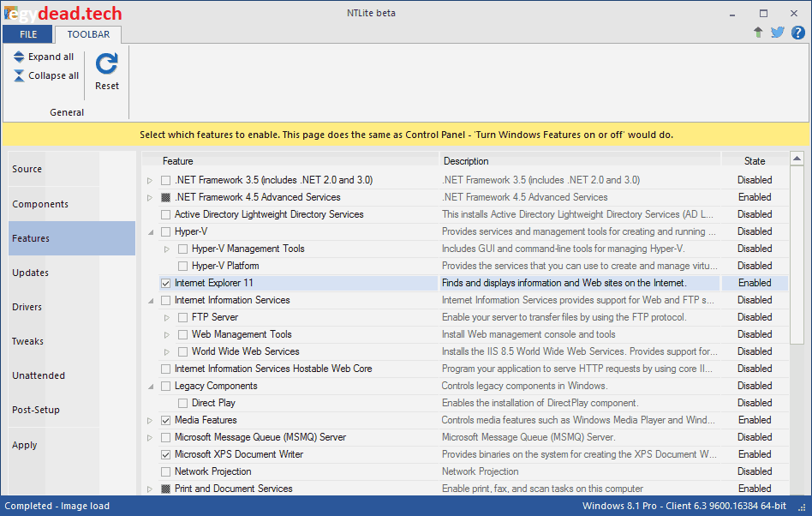Uncheck Microsoft XPS Document Writer

coord(165,454)
